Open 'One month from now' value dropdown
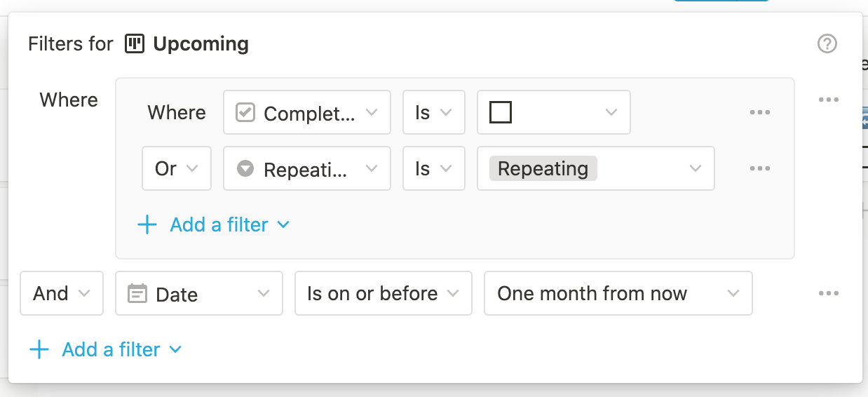This screenshot has width=868, height=397. (618, 293)
